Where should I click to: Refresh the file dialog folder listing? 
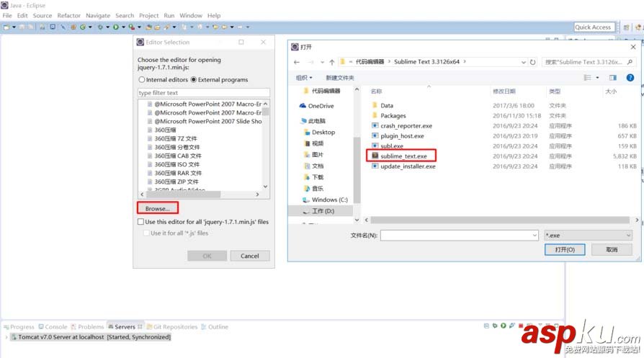click(532, 62)
